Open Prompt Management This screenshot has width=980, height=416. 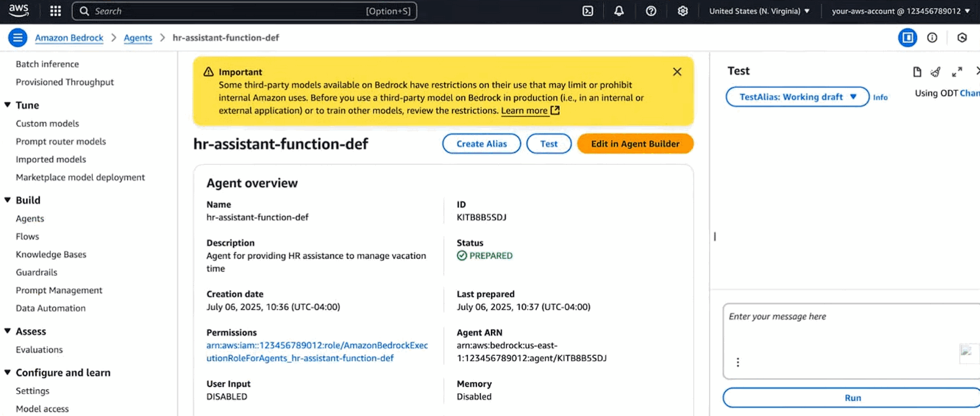(x=59, y=290)
